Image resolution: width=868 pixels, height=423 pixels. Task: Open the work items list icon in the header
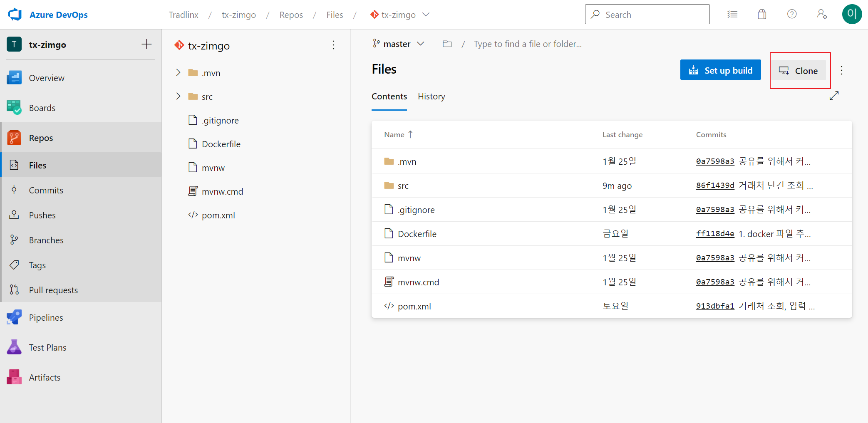(x=732, y=15)
